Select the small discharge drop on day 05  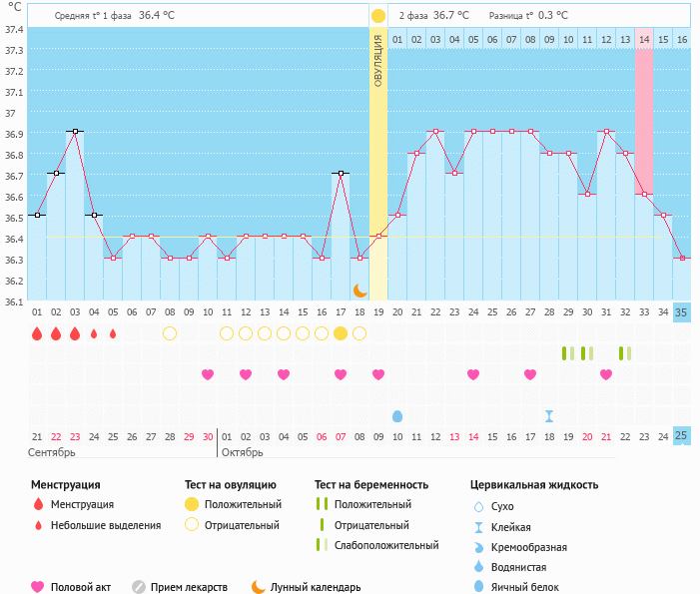[x=113, y=333]
